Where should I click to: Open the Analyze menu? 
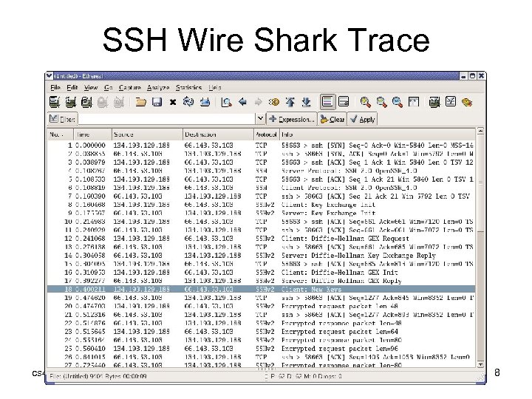158,87
